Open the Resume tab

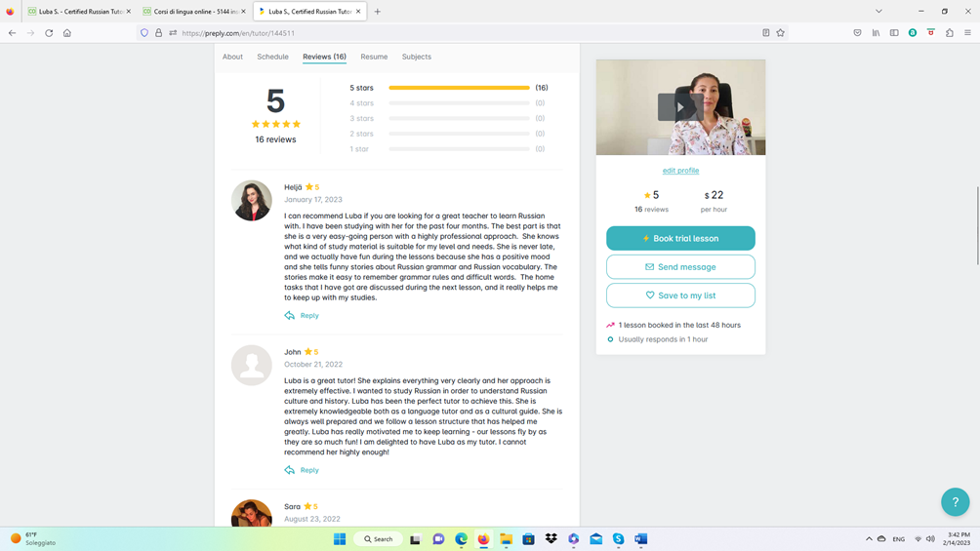pos(374,57)
